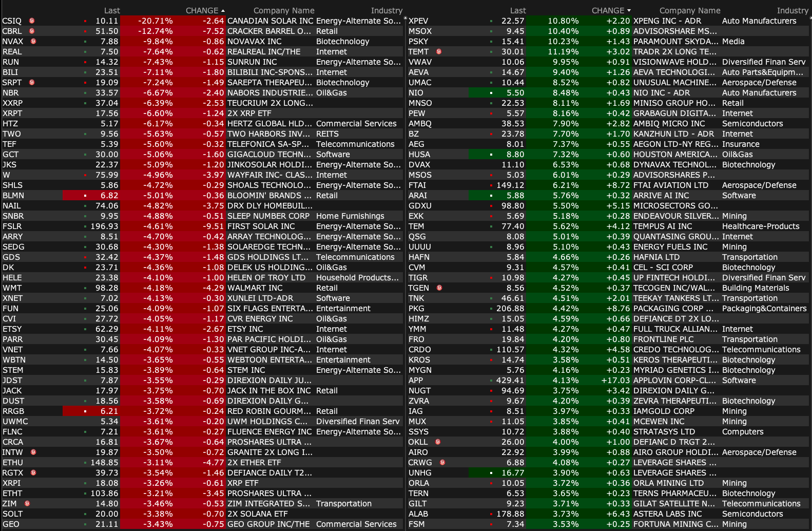Viewport: 812px width, 531px height.
Task: Click the red icon next to ZIM
Action: [x=27, y=504]
